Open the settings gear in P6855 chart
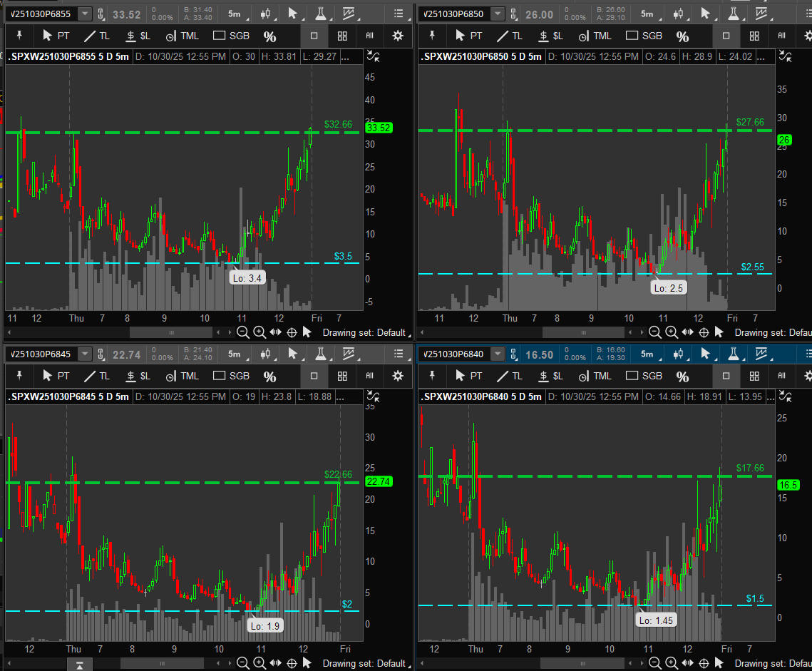The image size is (812, 671). 398,36
